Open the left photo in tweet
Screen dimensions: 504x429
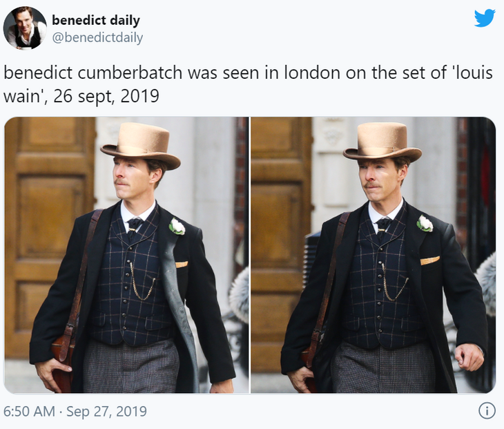coord(126,255)
